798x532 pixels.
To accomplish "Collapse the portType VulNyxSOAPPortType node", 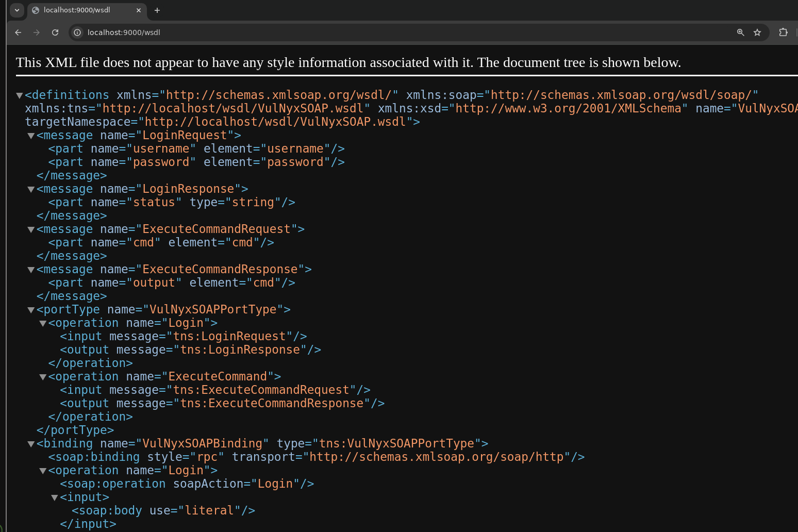I will click(31, 310).
